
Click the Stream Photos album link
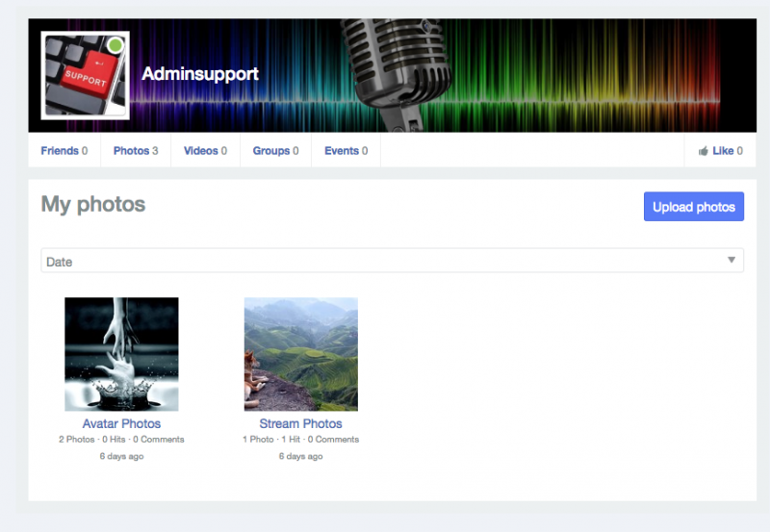pyautogui.click(x=300, y=423)
